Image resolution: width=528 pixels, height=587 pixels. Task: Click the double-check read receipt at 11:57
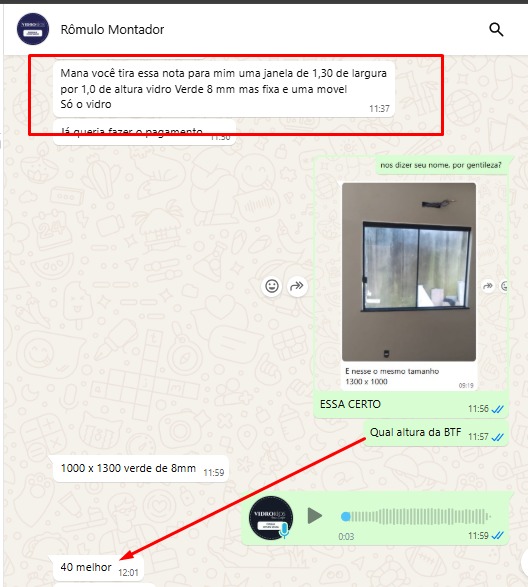click(x=497, y=437)
